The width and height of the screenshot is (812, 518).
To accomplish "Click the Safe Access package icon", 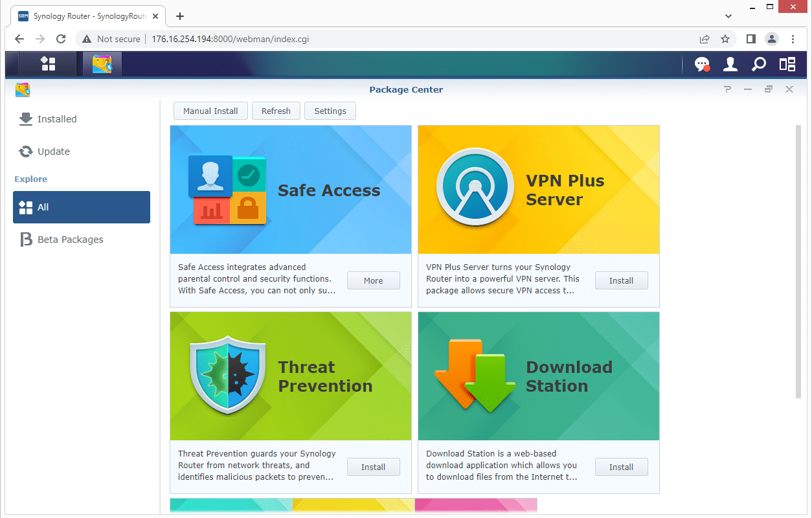I will [x=227, y=190].
